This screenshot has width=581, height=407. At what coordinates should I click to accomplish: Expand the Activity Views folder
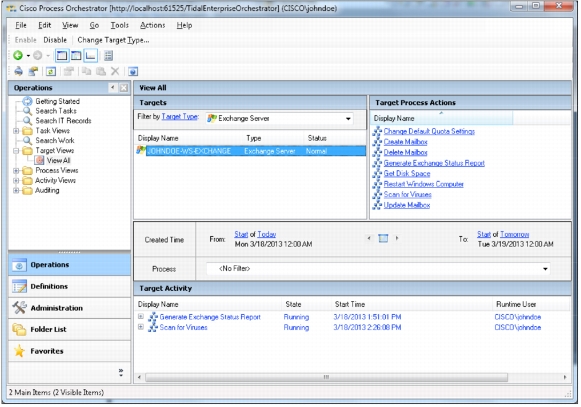click(x=16, y=181)
